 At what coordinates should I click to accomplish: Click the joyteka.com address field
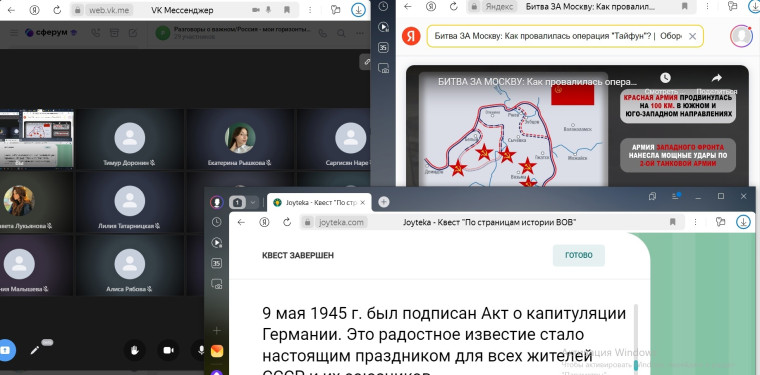click(491, 222)
